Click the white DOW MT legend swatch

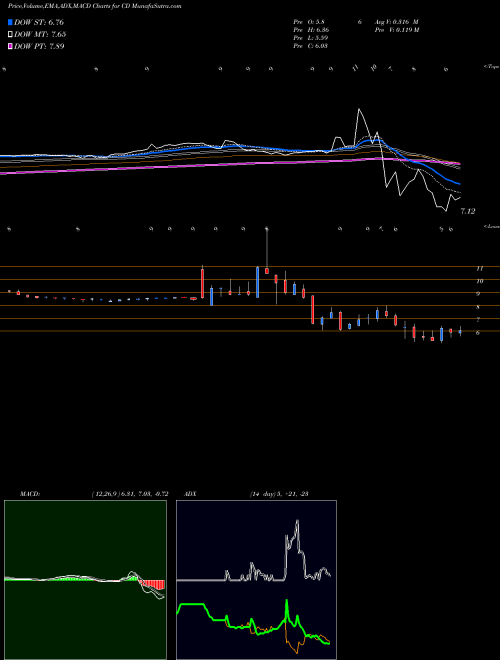[10, 34]
